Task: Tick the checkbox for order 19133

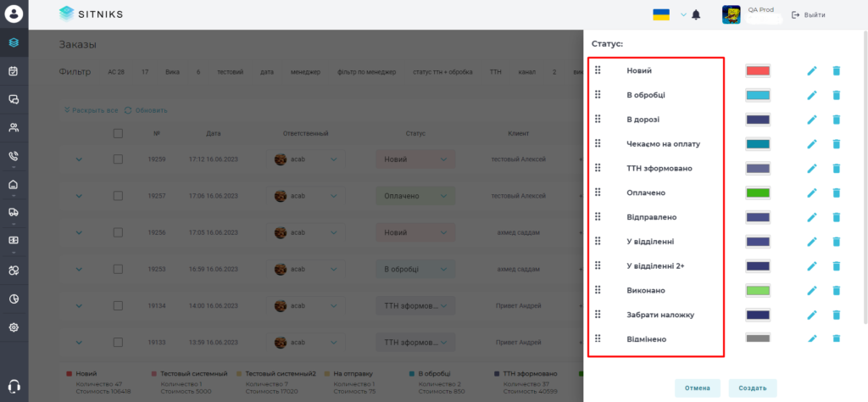Action: [118, 342]
